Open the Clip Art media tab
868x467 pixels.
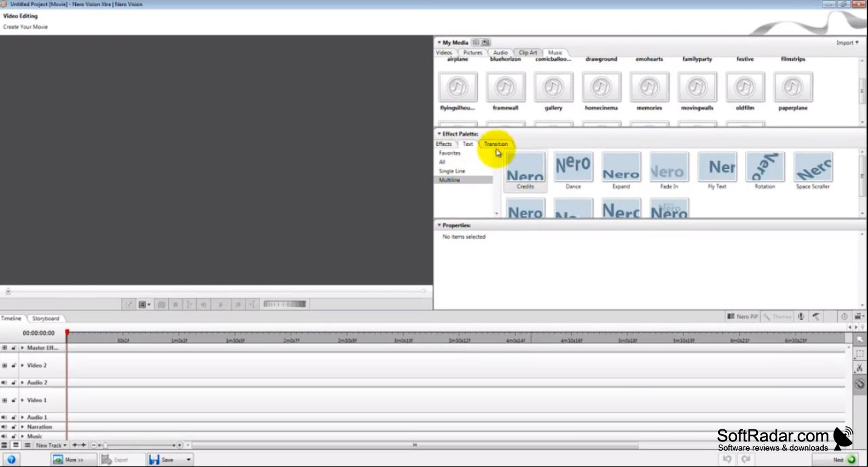click(x=528, y=53)
